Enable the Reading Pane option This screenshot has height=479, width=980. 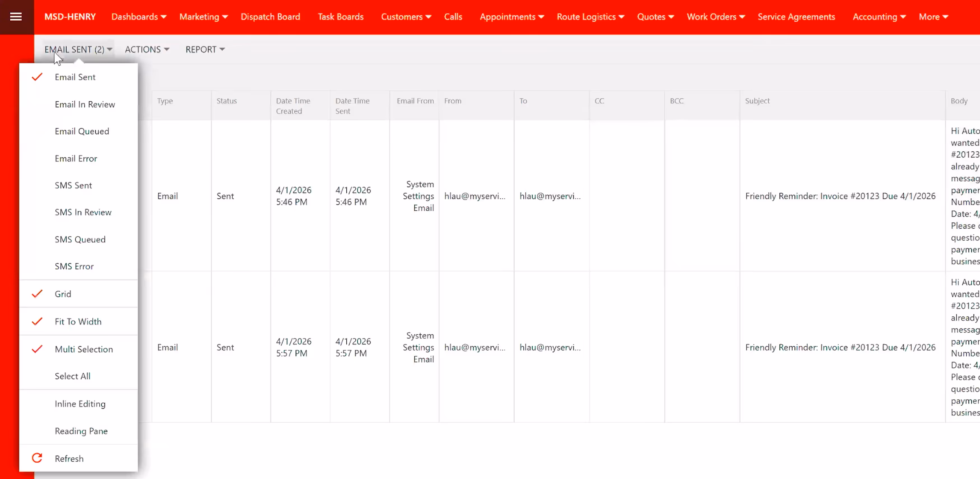81,431
